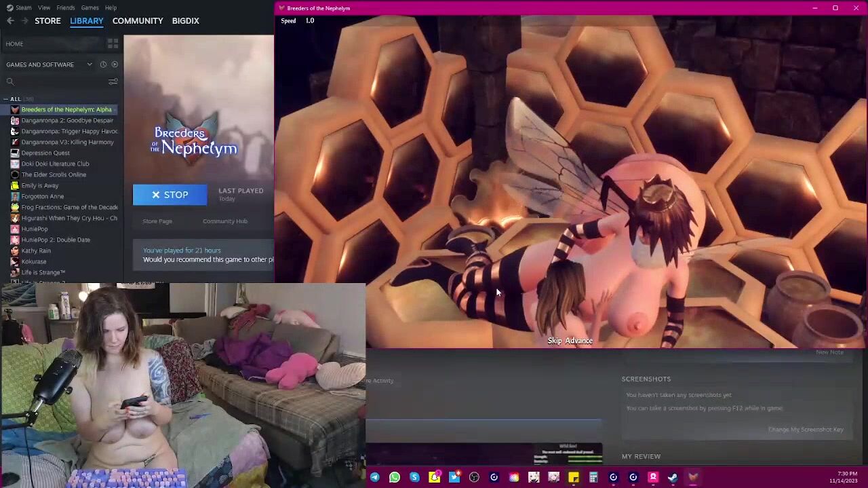This screenshot has width=868, height=488.
Task: Open the Community Hub link
Action: (x=224, y=221)
